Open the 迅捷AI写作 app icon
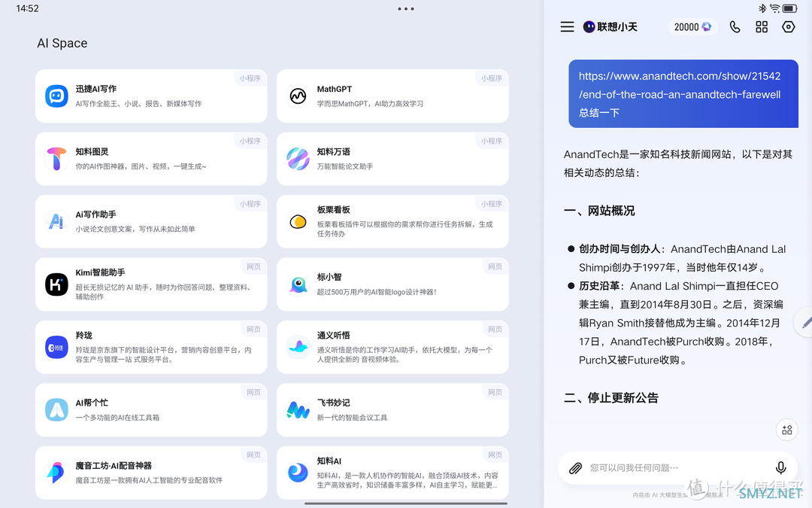The image size is (812, 508). (x=56, y=96)
